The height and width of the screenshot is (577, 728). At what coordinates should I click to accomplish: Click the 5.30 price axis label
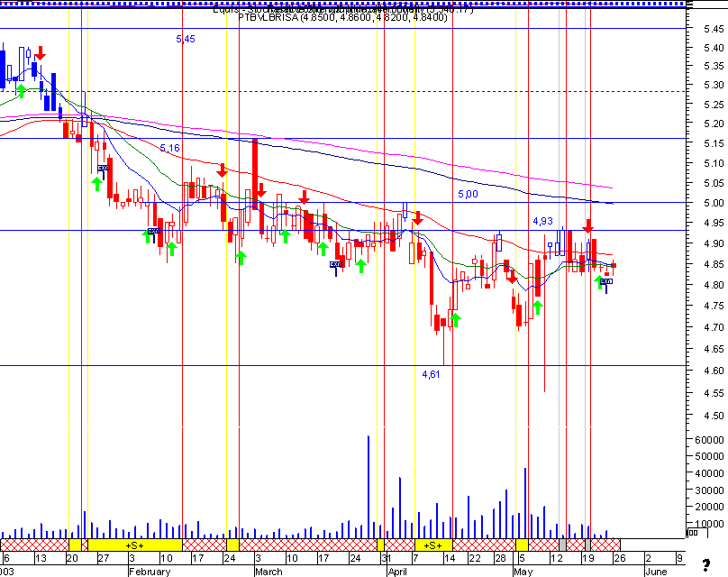click(x=714, y=85)
